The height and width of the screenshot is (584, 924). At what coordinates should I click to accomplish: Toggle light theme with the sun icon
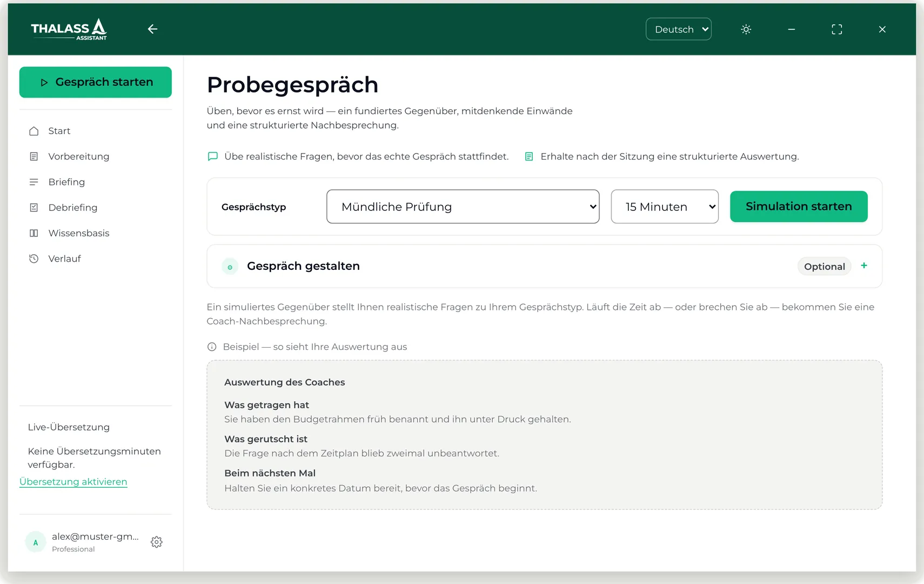(746, 29)
